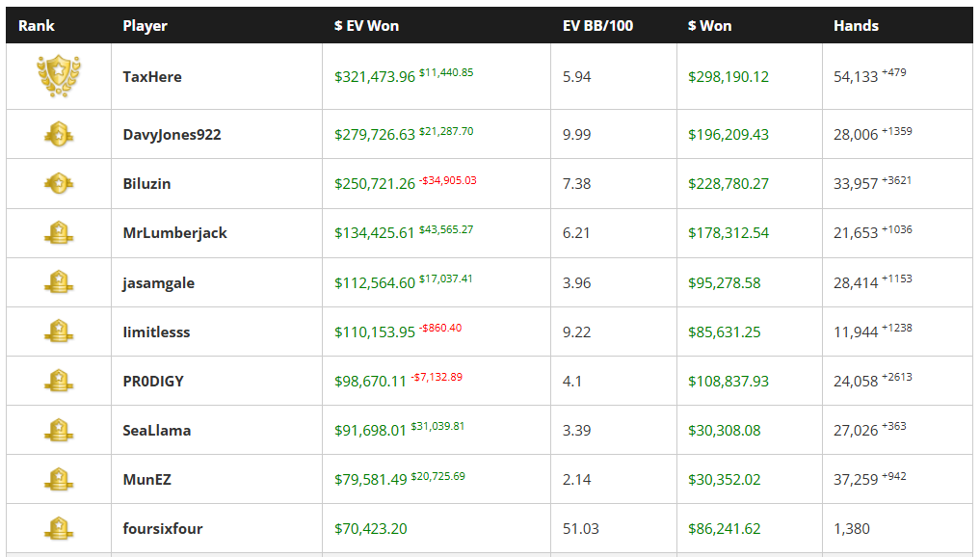The width and height of the screenshot is (980, 557).
Task: Click the rank medal beside Biluzin
Action: 59,183
